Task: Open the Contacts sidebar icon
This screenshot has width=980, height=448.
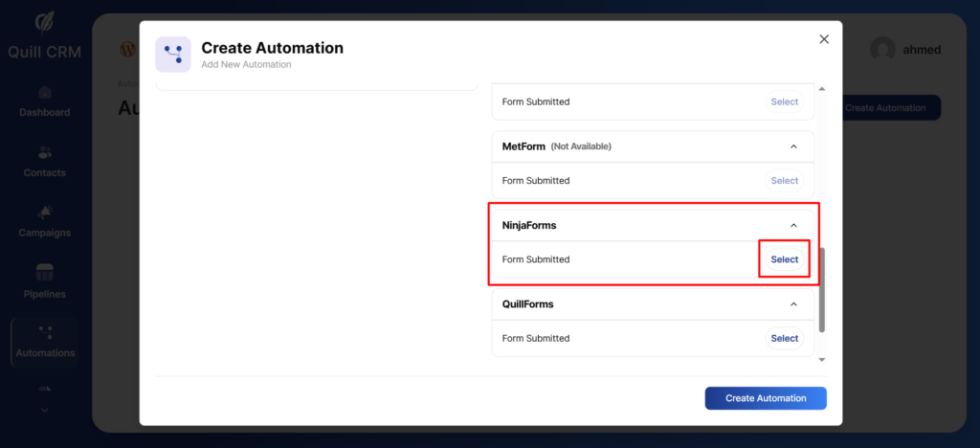Action: (44, 153)
